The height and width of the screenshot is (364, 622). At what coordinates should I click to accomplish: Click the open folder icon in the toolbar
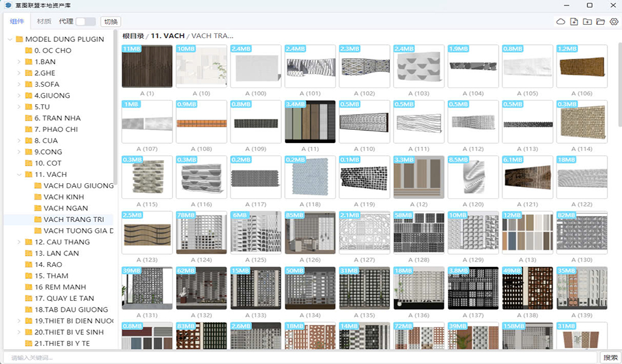(x=601, y=22)
